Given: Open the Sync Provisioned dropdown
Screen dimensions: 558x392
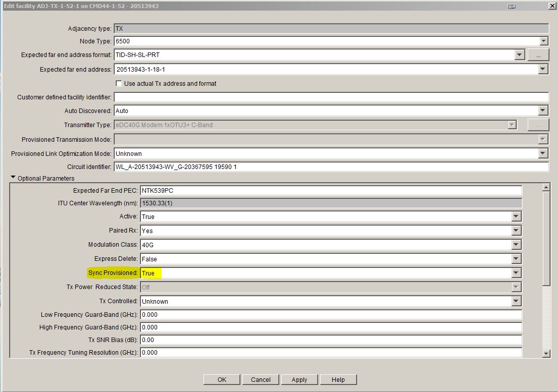Looking at the screenshot, I should click(516, 273).
